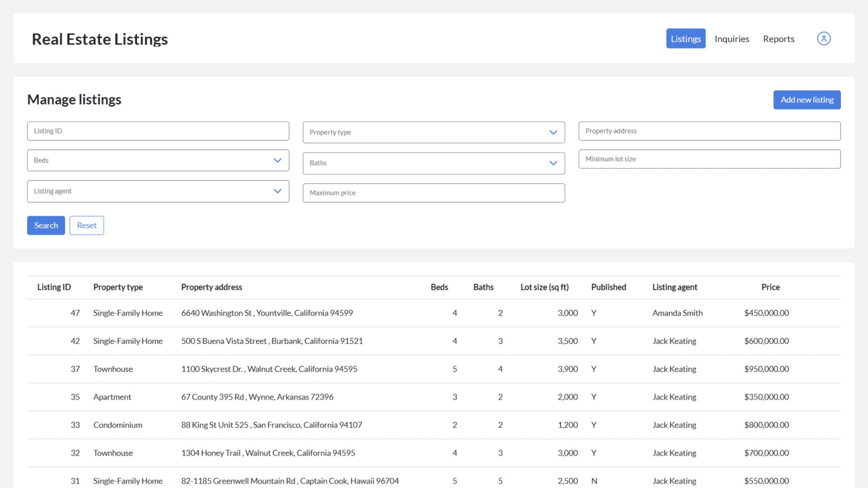
Task: Click the Listing ID column header
Action: click(54, 287)
